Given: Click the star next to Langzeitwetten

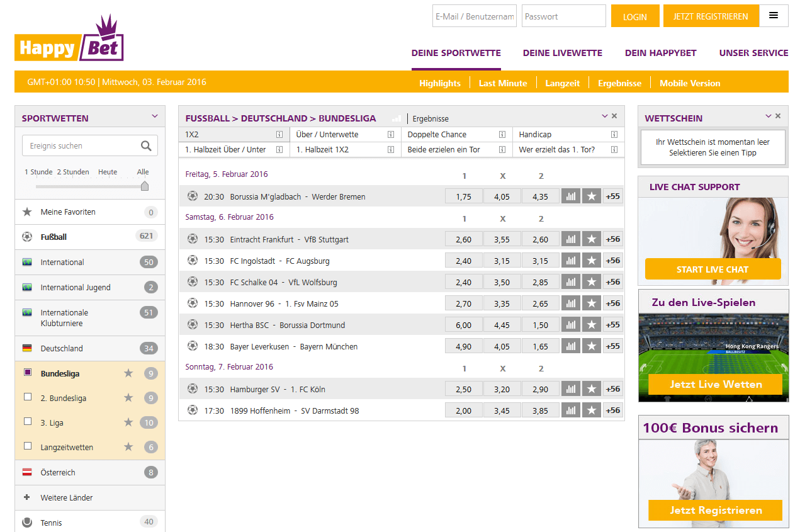Looking at the screenshot, I should [x=128, y=447].
